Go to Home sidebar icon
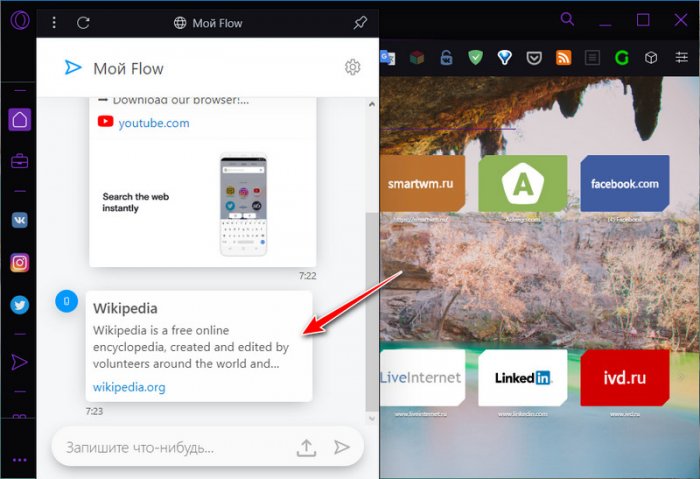700x479 pixels. pos(19,120)
